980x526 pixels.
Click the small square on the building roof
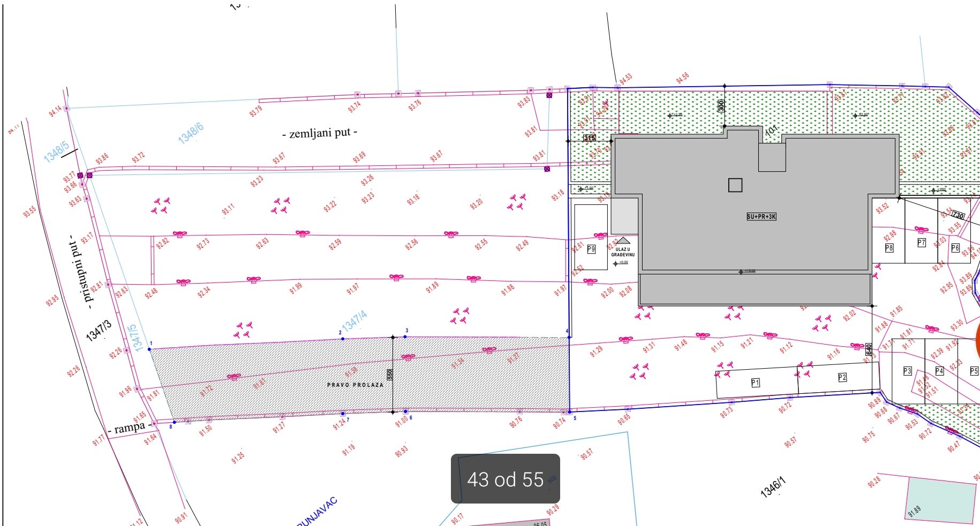735,185
